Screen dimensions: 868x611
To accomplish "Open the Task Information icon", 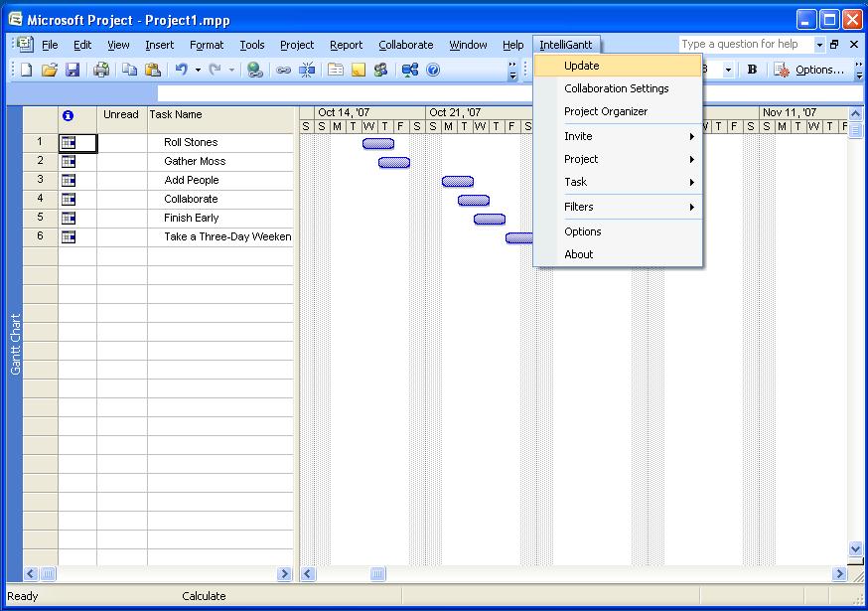I will 336,70.
